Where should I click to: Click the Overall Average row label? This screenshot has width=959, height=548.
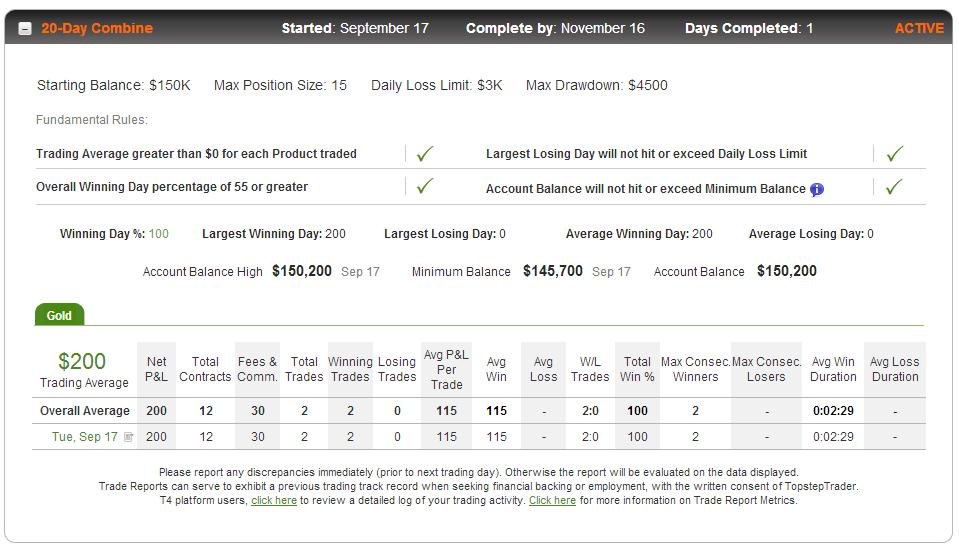85,411
